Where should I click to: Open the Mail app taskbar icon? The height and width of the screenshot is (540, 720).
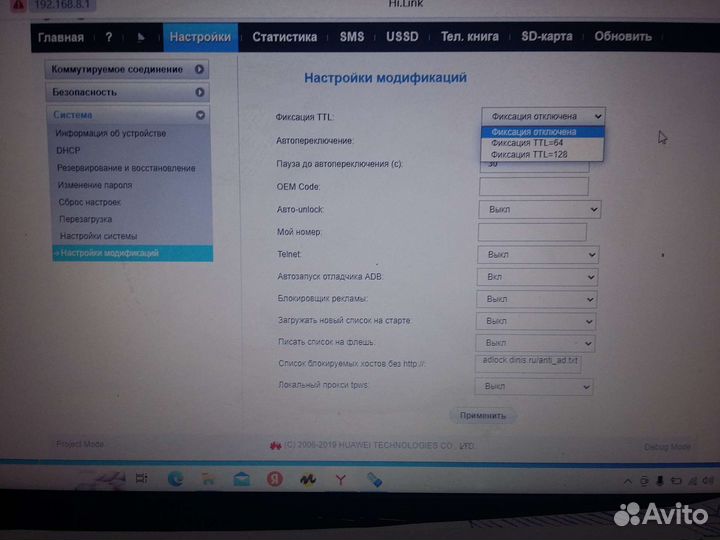click(x=242, y=479)
